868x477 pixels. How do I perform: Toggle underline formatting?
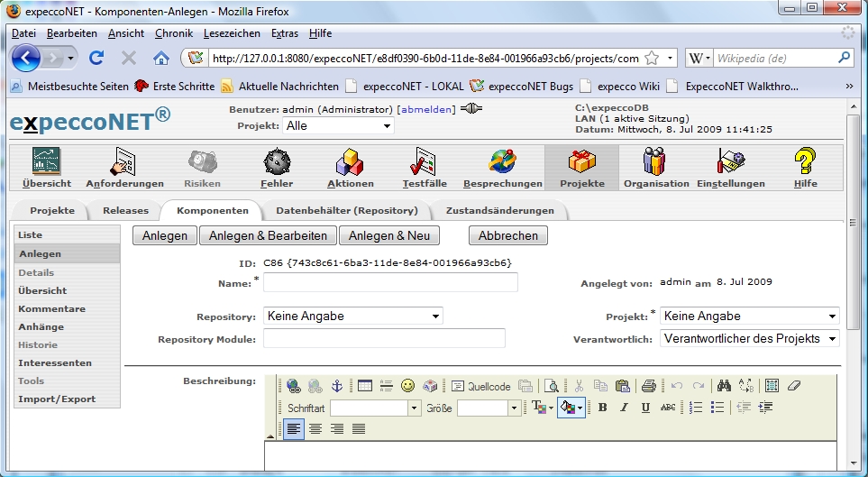645,408
